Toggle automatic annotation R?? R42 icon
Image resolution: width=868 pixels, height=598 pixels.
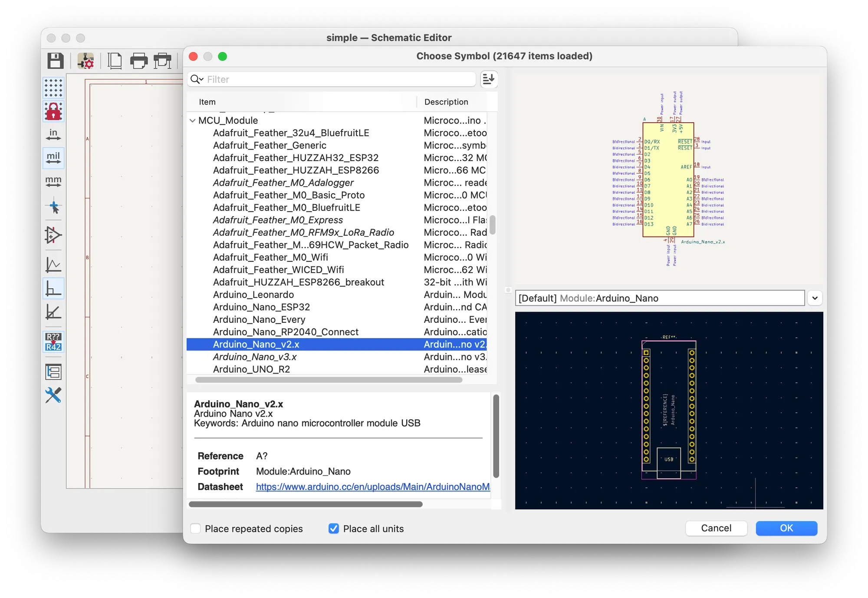click(53, 342)
